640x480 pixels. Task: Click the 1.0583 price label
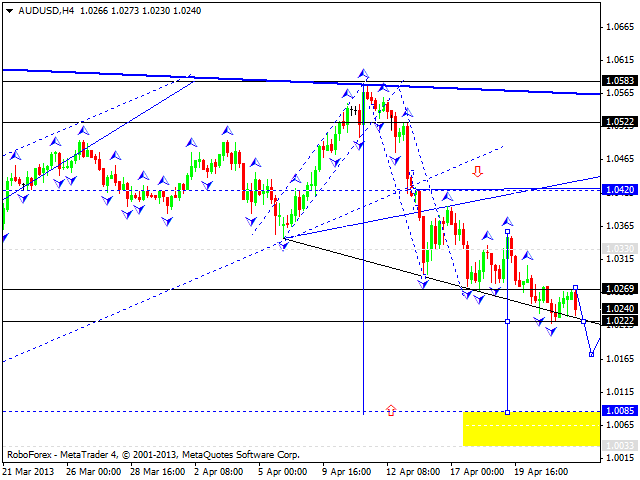click(x=617, y=81)
